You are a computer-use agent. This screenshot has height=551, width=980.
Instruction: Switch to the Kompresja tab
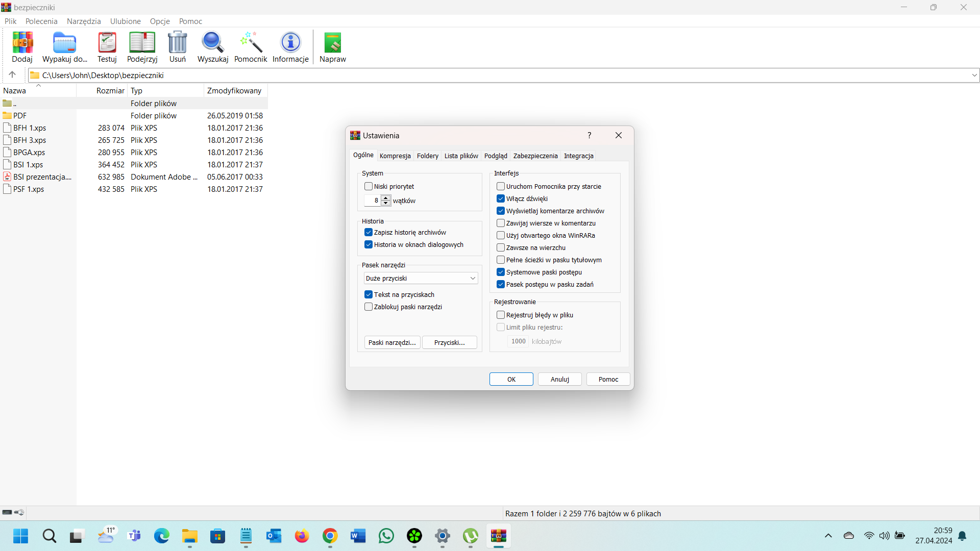[x=395, y=156]
